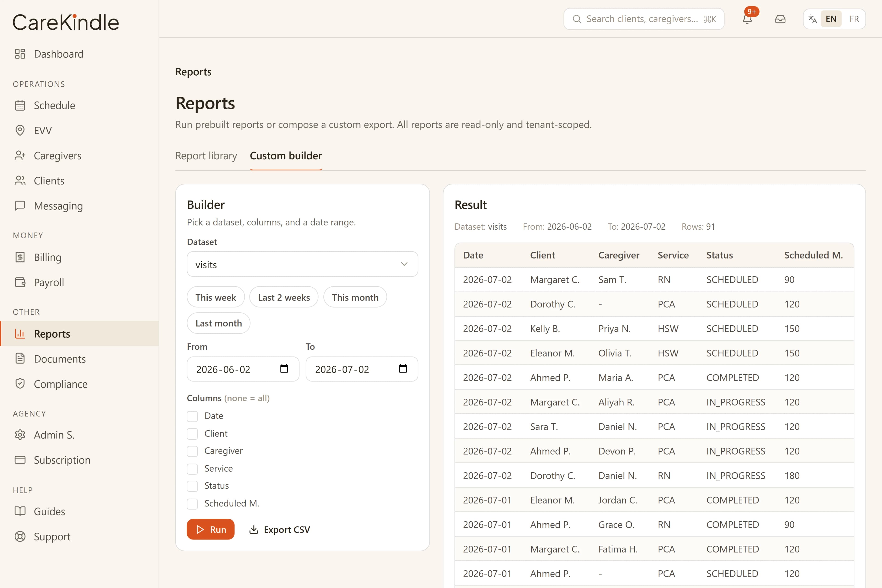Click Export CSV
Image resolution: width=882 pixels, height=588 pixels.
tap(279, 529)
